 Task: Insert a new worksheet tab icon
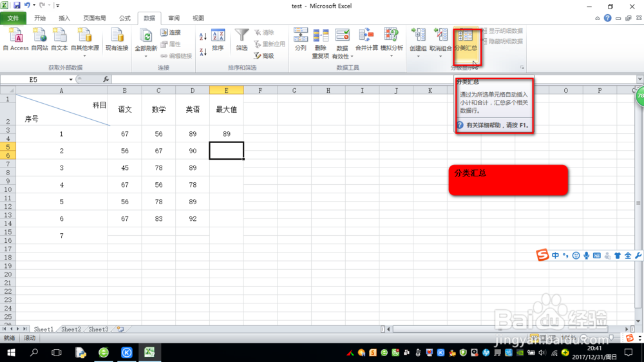[120, 329]
